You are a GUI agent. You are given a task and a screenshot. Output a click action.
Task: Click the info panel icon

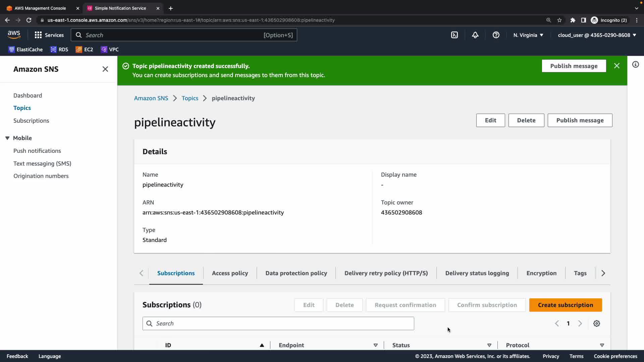(x=636, y=64)
